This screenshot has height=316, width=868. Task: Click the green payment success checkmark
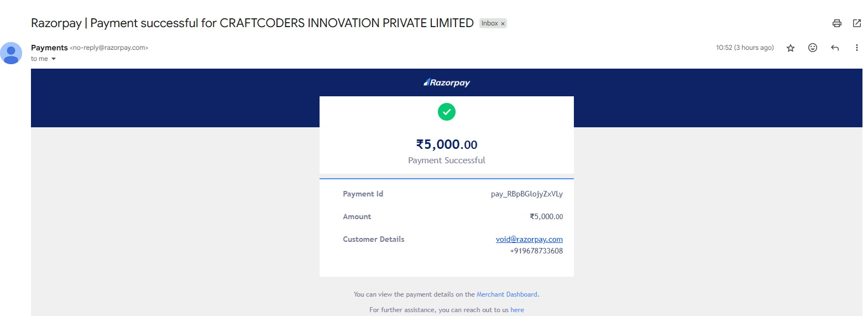(447, 112)
